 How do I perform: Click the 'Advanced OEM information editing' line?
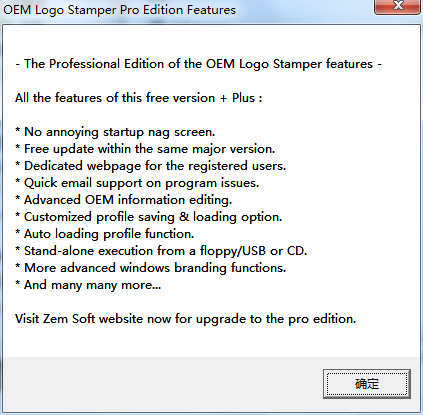click(123, 200)
